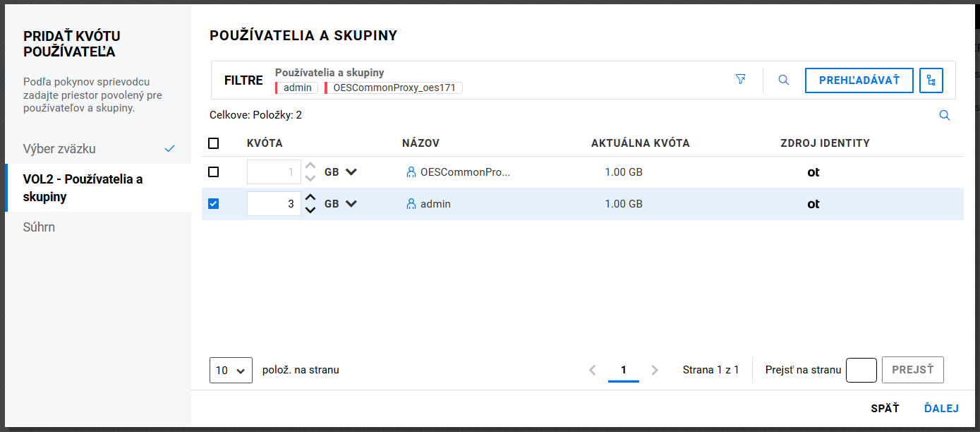The width and height of the screenshot is (980, 432).
Task: Click the search icon above the table
Action: [944, 116]
